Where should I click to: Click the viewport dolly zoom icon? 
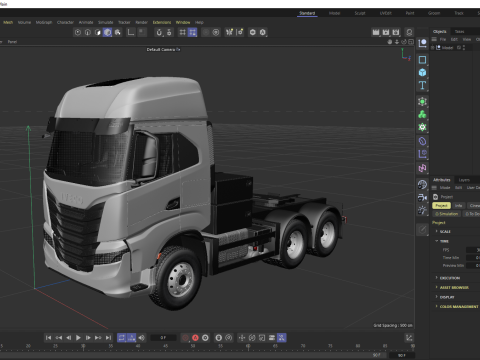point(397,42)
